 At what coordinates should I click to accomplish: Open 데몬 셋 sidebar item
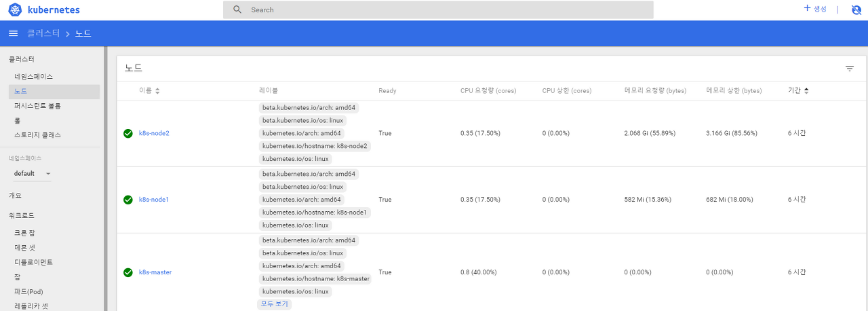[x=24, y=247]
